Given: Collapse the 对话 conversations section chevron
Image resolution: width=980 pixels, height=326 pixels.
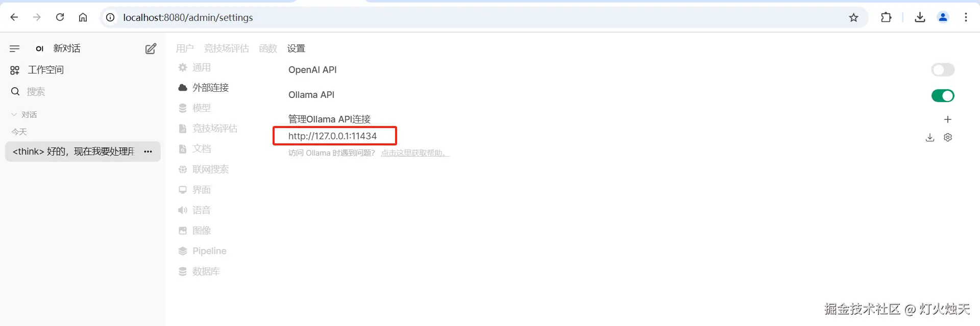Looking at the screenshot, I should pos(14,115).
